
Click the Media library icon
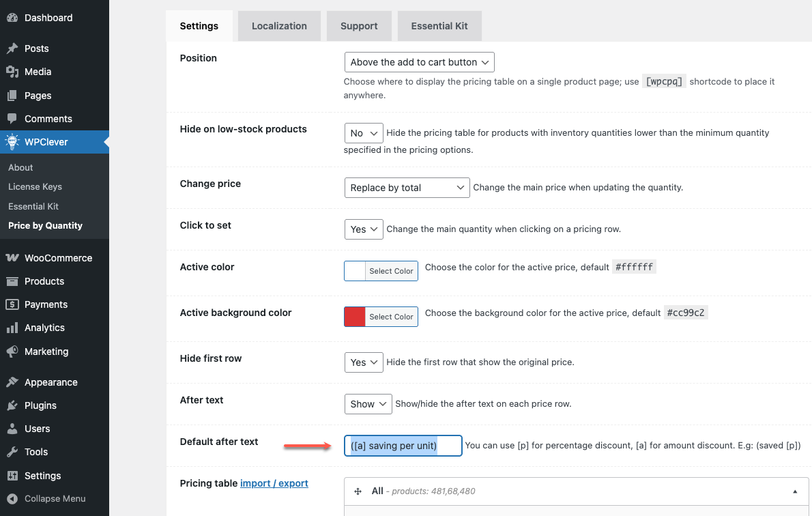tap(12, 72)
